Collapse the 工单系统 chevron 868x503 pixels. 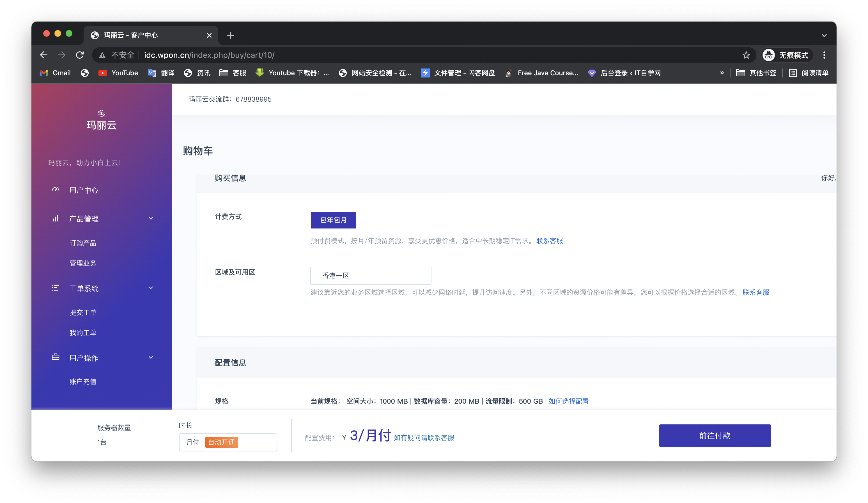[151, 288]
